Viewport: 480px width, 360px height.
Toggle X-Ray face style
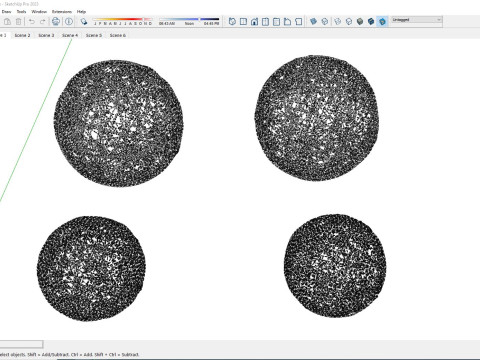click(313, 22)
